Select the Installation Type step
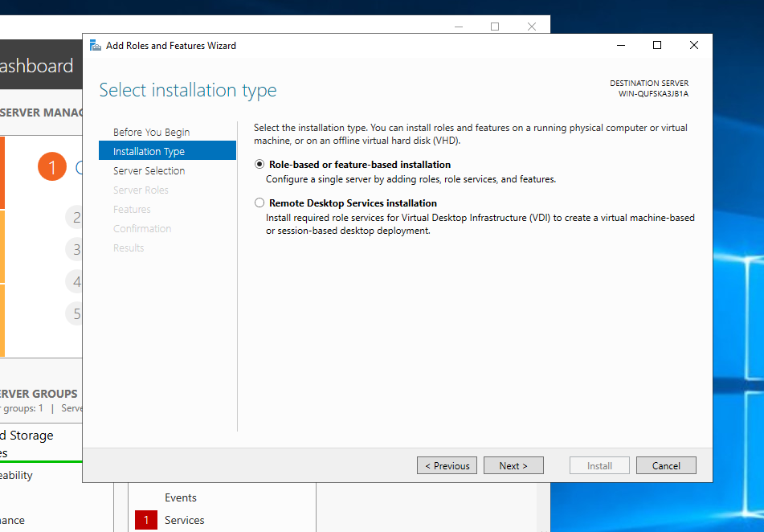Viewport: 764px width, 532px height. [167, 151]
